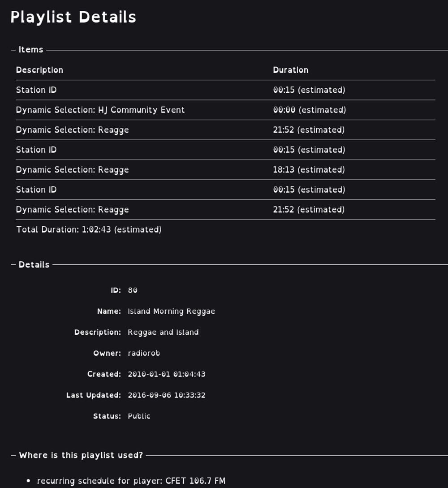Open recurring schedule for CFET 106.7 FM
Screen dimensions: 448x488
pos(131,481)
